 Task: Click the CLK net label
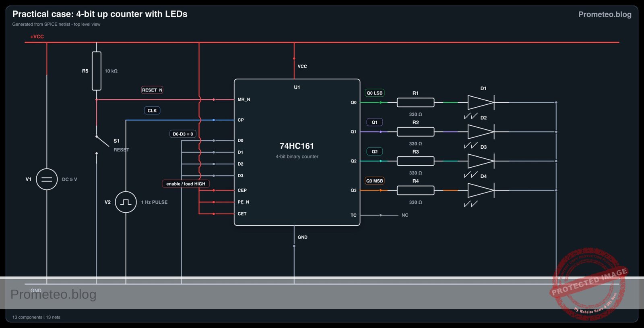click(152, 110)
